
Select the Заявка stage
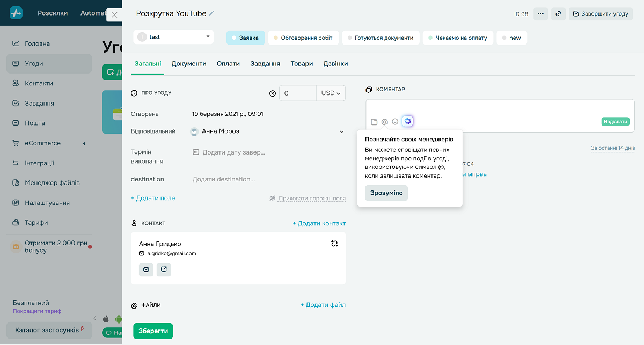(245, 38)
